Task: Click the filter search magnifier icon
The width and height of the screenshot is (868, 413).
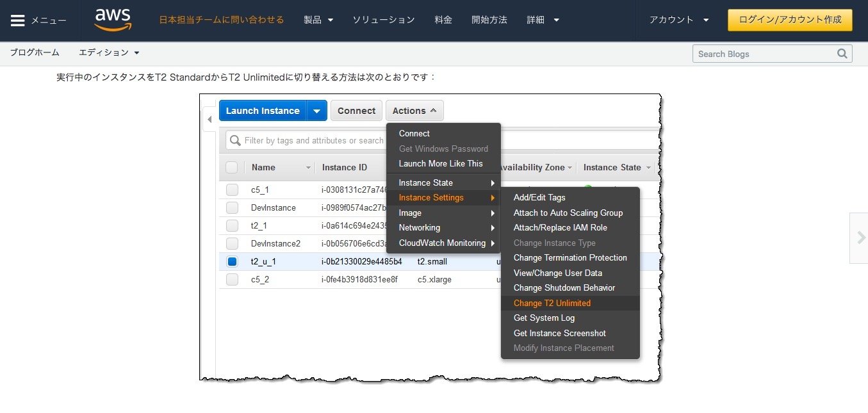Action: (235, 140)
